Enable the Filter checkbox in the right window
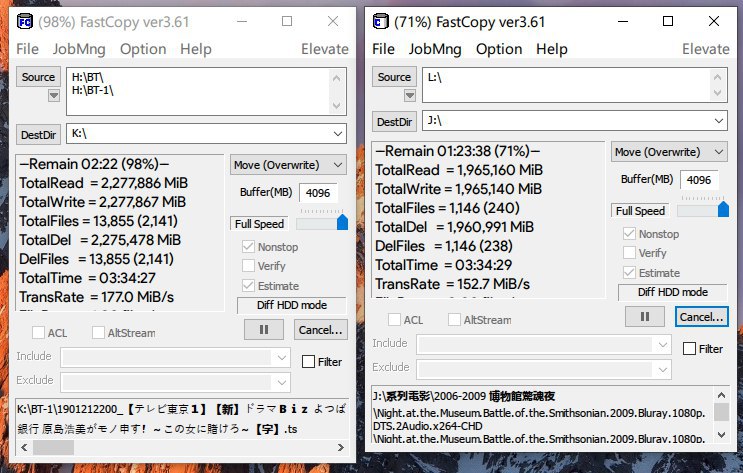 click(690, 349)
